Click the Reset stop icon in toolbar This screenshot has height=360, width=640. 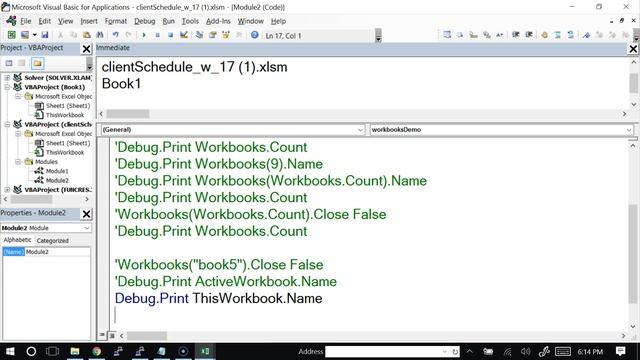170,35
